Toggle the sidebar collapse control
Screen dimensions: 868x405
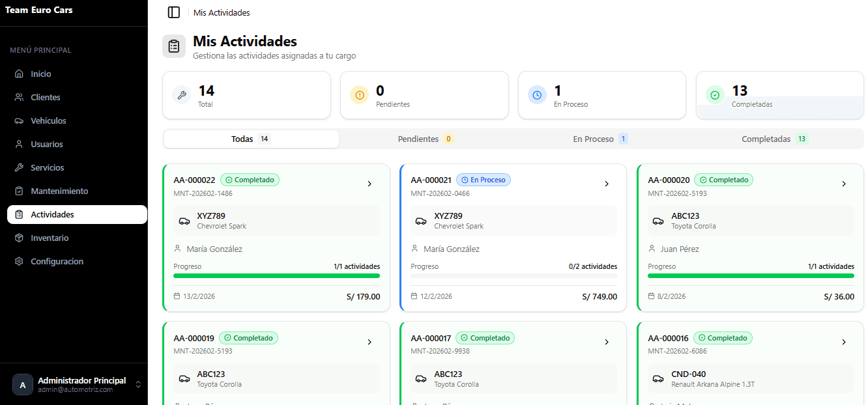click(x=173, y=12)
